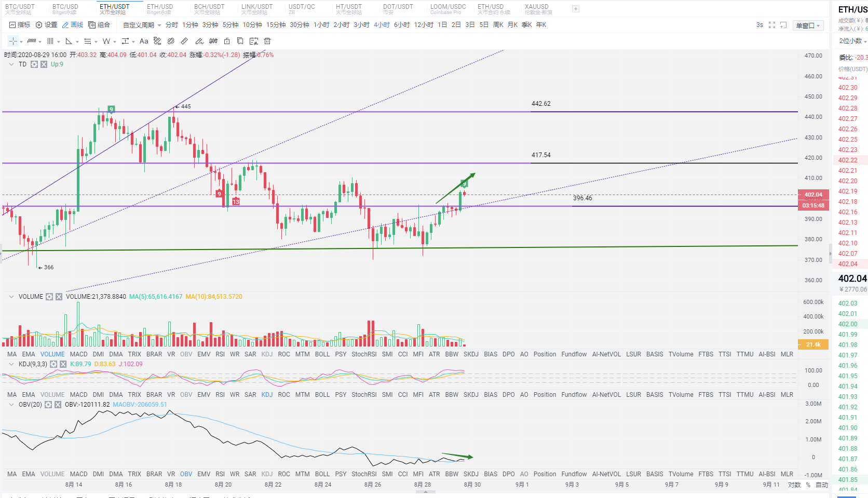Click the candlestick magnet icon
The height and width of the screenshot is (498, 868).
213,41
